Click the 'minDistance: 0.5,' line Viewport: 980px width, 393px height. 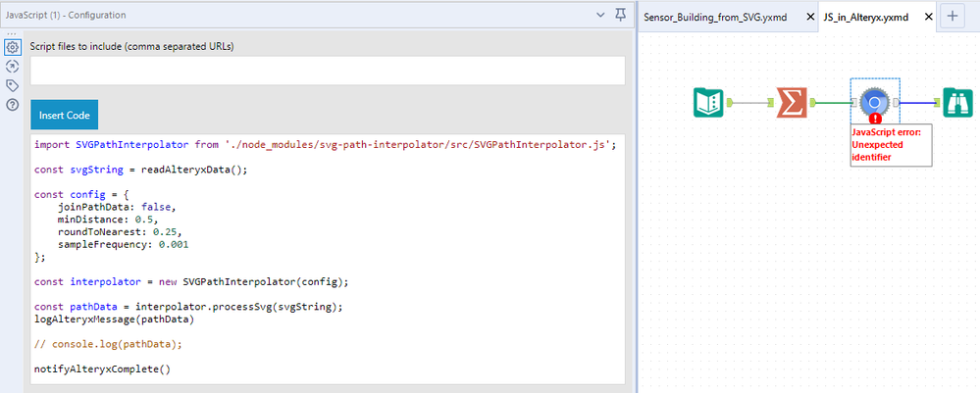point(108,220)
